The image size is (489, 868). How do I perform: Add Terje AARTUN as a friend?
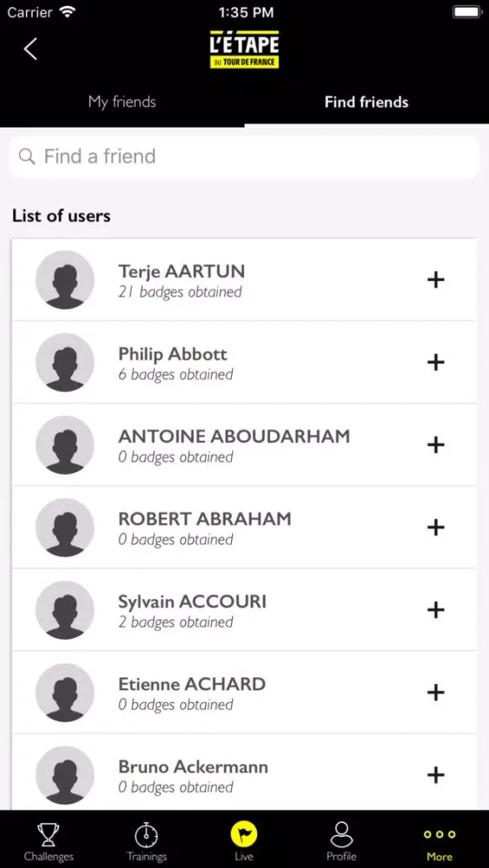point(436,279)
